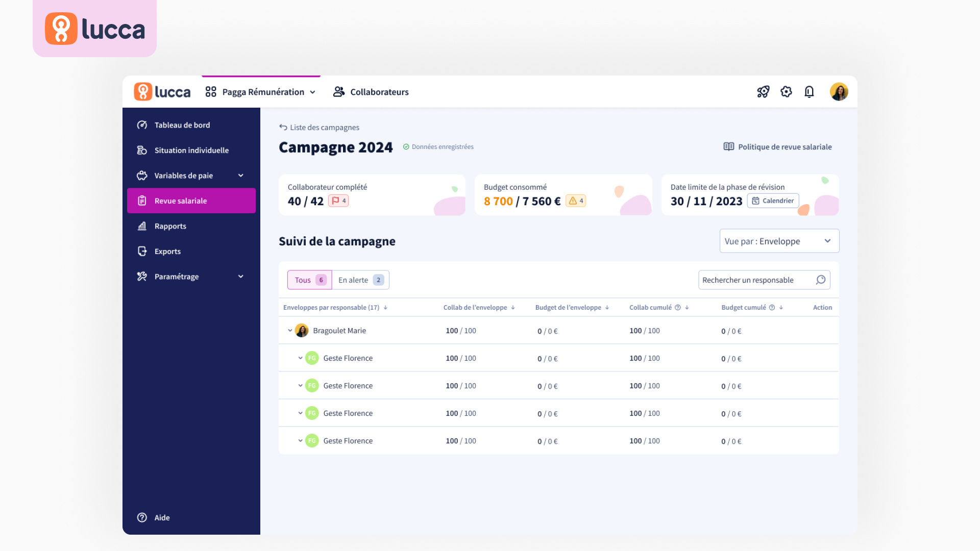Image resolution: width=980 pixels, height=551 pixels.
Task: Select the Situation individuelle sidebar icon
Action: pos(142,150)
